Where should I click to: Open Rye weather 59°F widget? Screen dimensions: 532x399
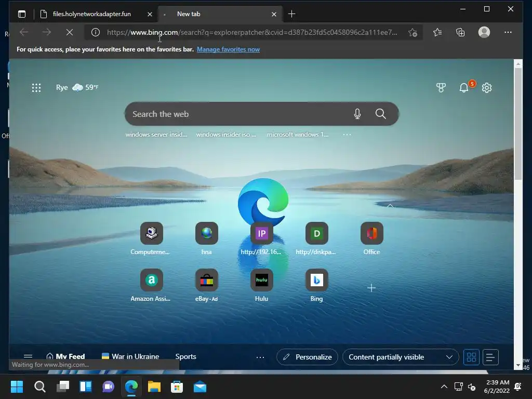tap(77, 87)
